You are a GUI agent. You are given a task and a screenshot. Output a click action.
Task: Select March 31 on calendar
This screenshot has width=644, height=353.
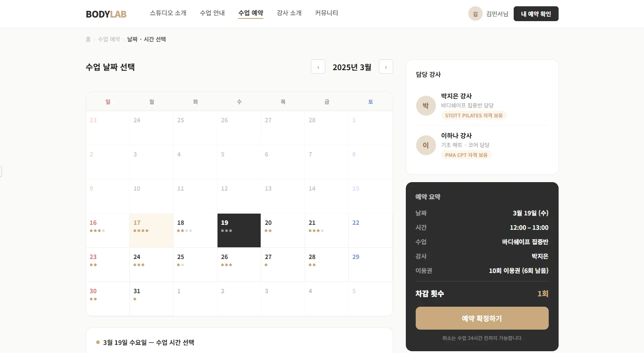coord(151,299)
